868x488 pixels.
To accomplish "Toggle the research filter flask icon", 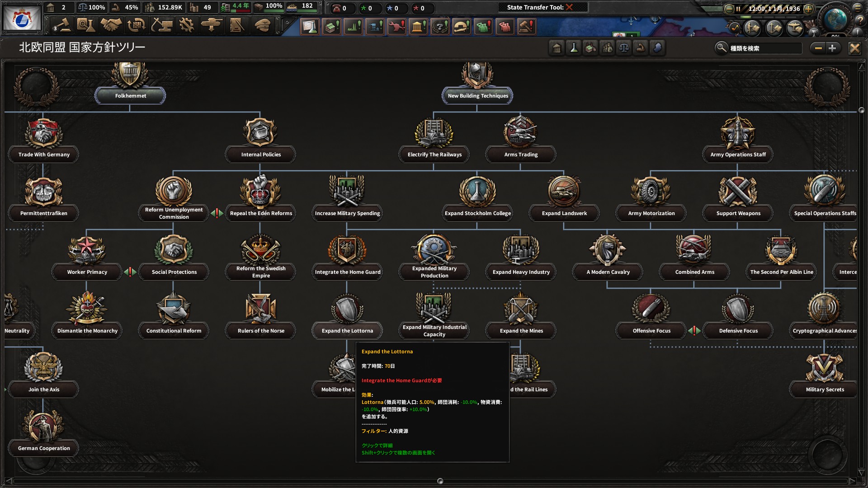I will 574,48.
